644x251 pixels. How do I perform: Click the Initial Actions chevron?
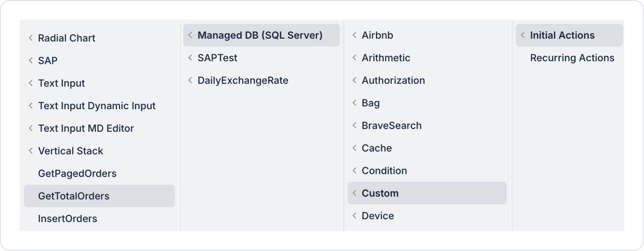523,35
